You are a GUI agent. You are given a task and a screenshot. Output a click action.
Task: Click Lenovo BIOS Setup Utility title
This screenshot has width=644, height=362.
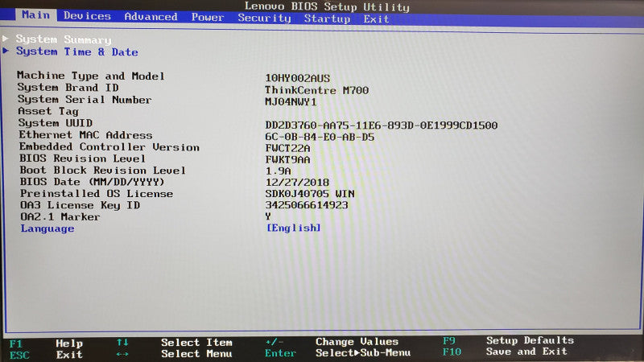(x=327, y=6)
